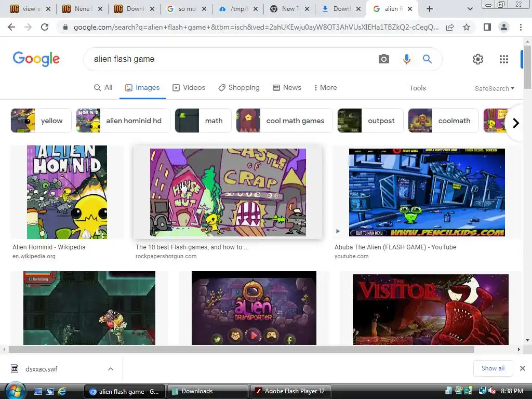Image resolution: width=532 pixels, height=399 pixels.
Task: Open Castle of Crap image result
Action: click(228, 192)
